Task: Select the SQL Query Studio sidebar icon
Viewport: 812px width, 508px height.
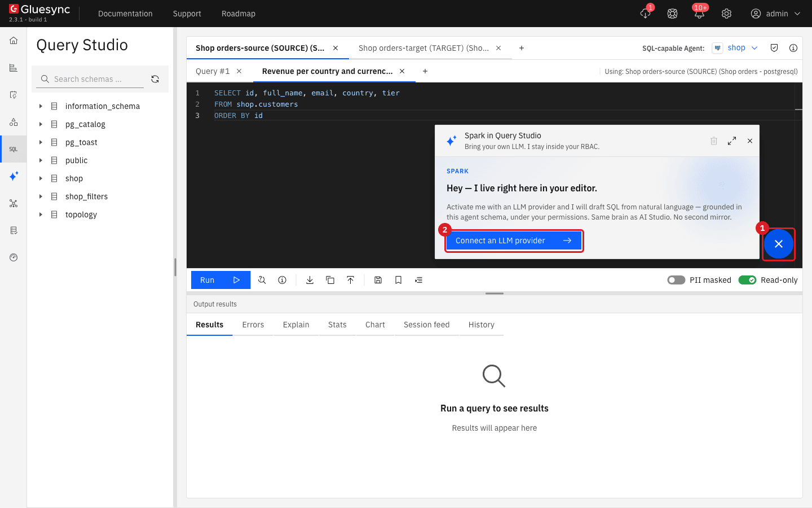Action: (x=14, y=149)
